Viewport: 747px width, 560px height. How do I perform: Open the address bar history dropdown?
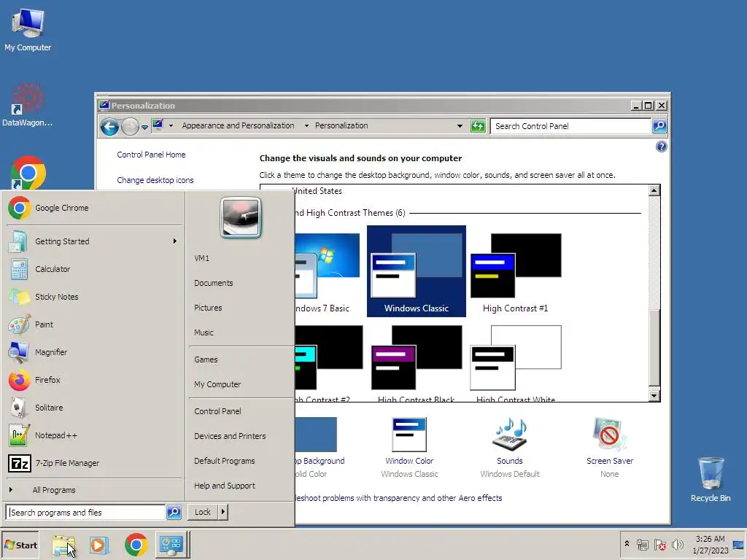tap(460, 126)
